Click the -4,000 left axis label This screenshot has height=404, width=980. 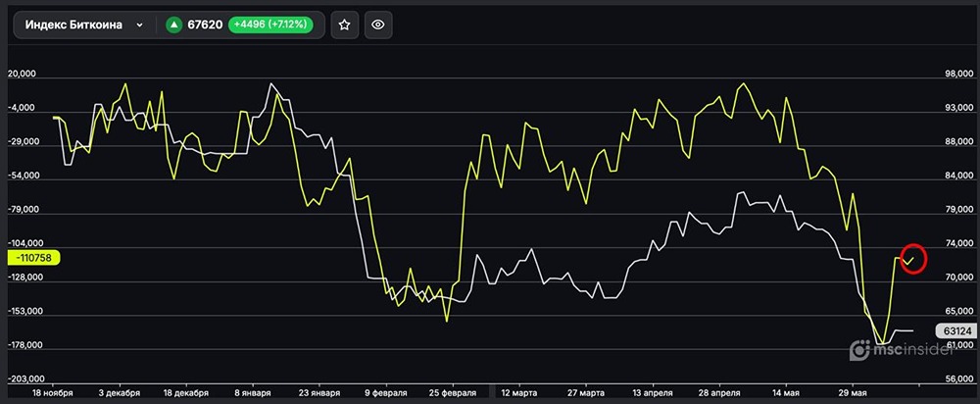(x=22, y=108)
